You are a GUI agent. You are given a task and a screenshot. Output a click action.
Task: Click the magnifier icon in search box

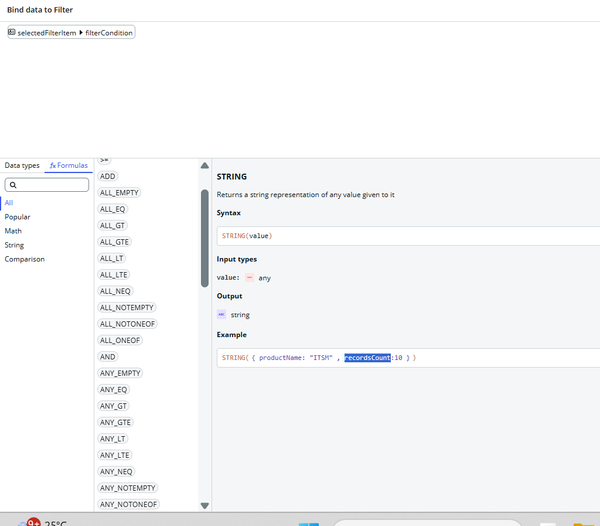[13, 185]
